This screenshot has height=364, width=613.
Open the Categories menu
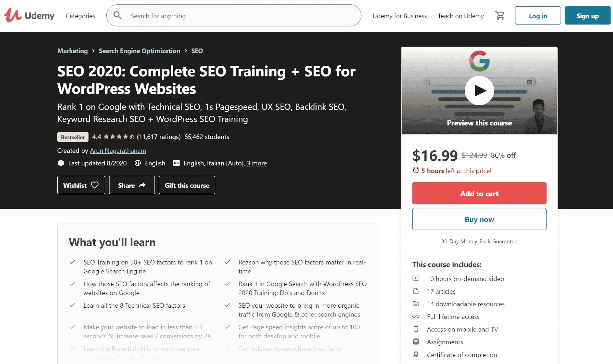(80, 16)
